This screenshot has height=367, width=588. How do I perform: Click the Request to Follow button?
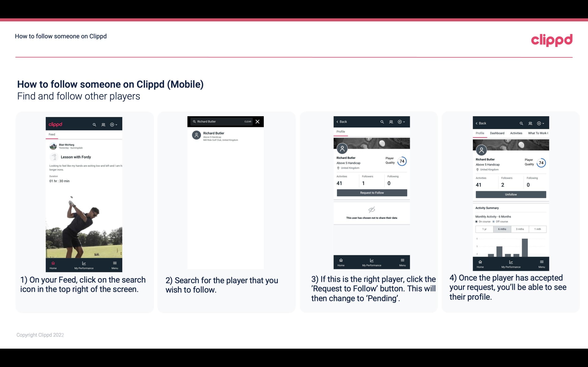(x=371, y=193)
